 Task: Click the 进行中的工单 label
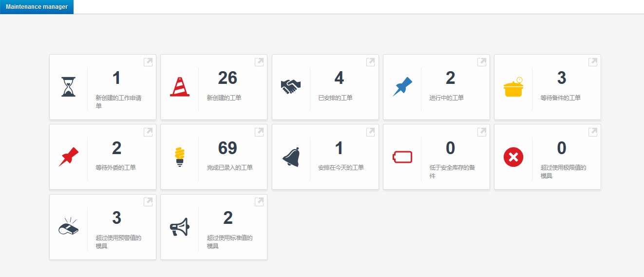[x=446, y=98]
